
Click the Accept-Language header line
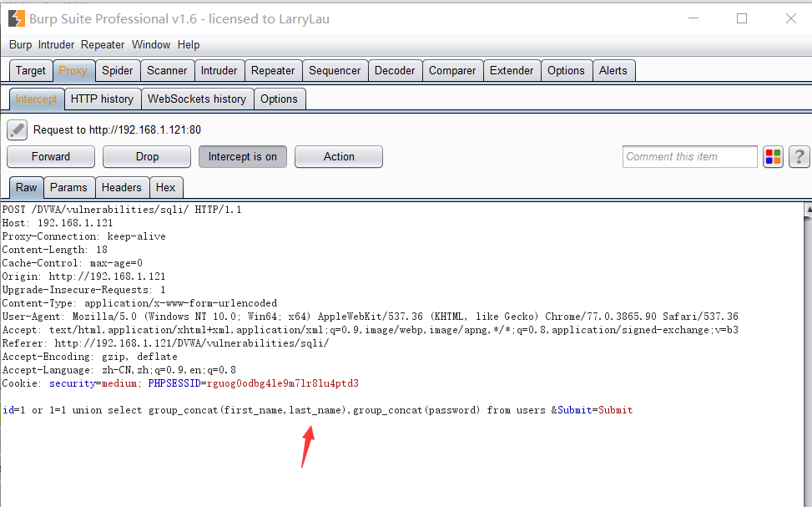(x=119, y=370)
